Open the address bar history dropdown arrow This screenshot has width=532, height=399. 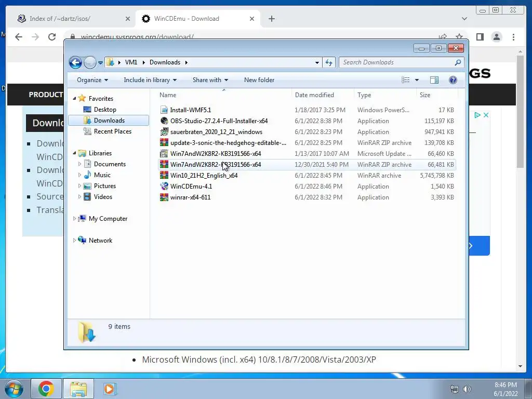[x=317, y=62]
